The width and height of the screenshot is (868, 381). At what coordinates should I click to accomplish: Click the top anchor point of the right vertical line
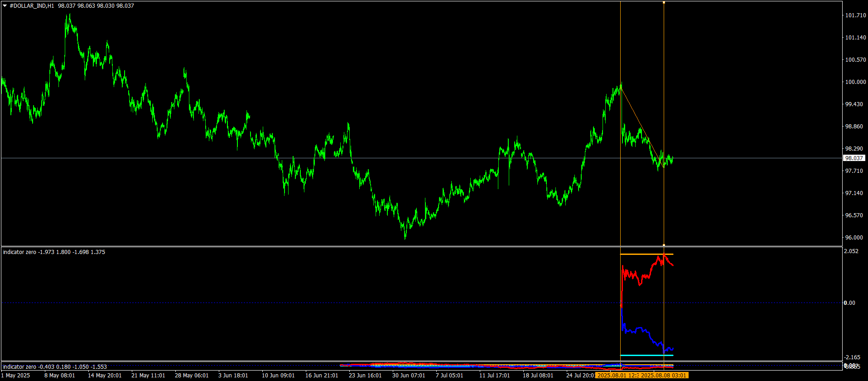[664, 3]
